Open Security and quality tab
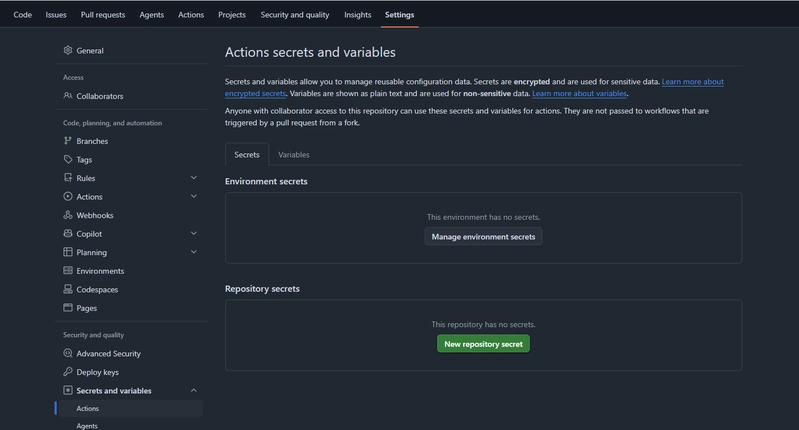 pos(295,15)
